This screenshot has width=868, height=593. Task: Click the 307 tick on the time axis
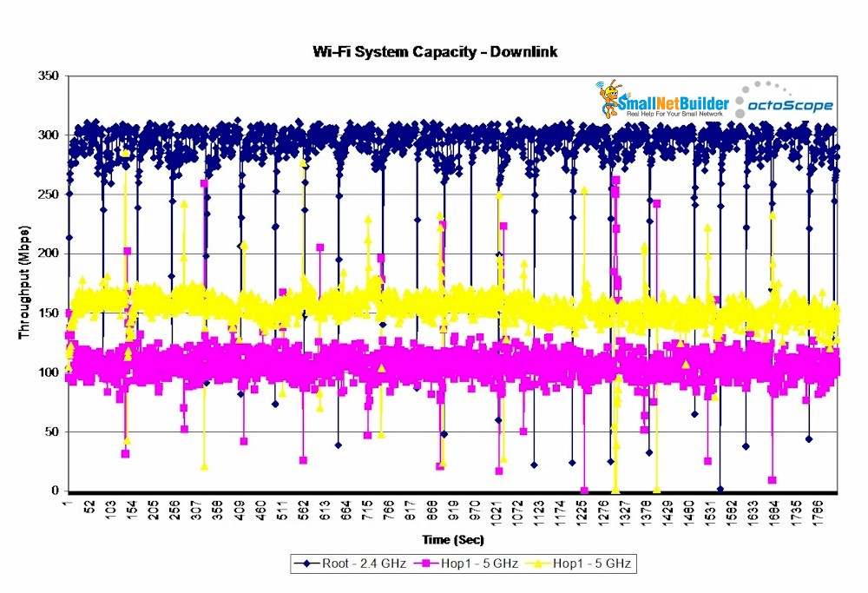pyautogui.click(x=196, y=509)
